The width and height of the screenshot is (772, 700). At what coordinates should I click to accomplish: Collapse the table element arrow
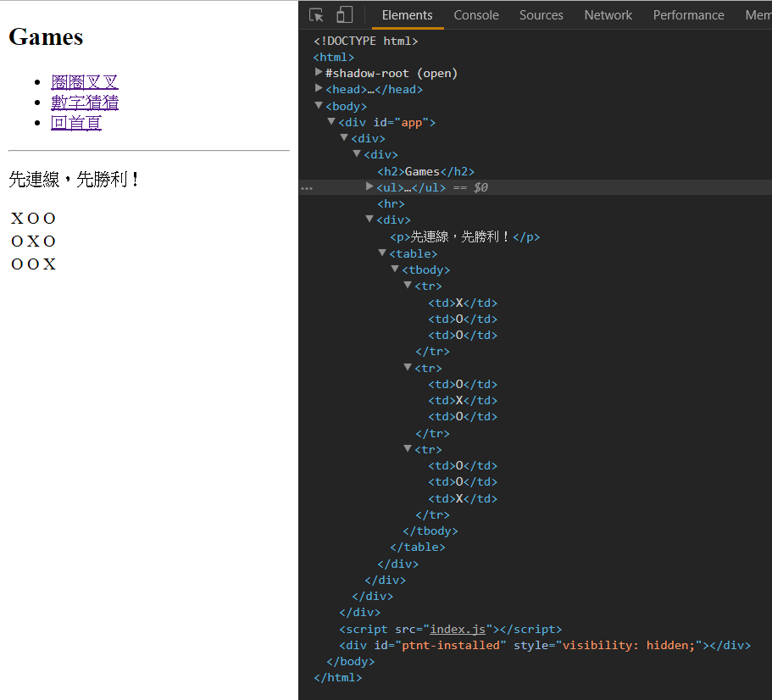click(382, 253)
